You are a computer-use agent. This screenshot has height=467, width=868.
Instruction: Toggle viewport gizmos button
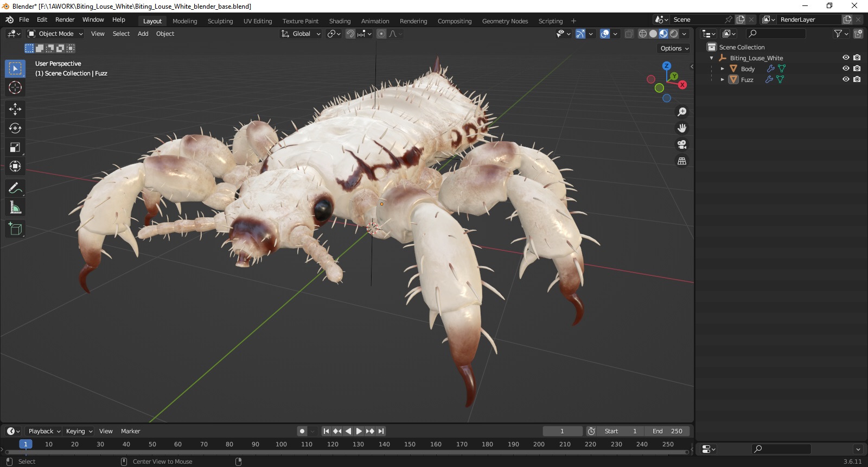click(580, 34)
